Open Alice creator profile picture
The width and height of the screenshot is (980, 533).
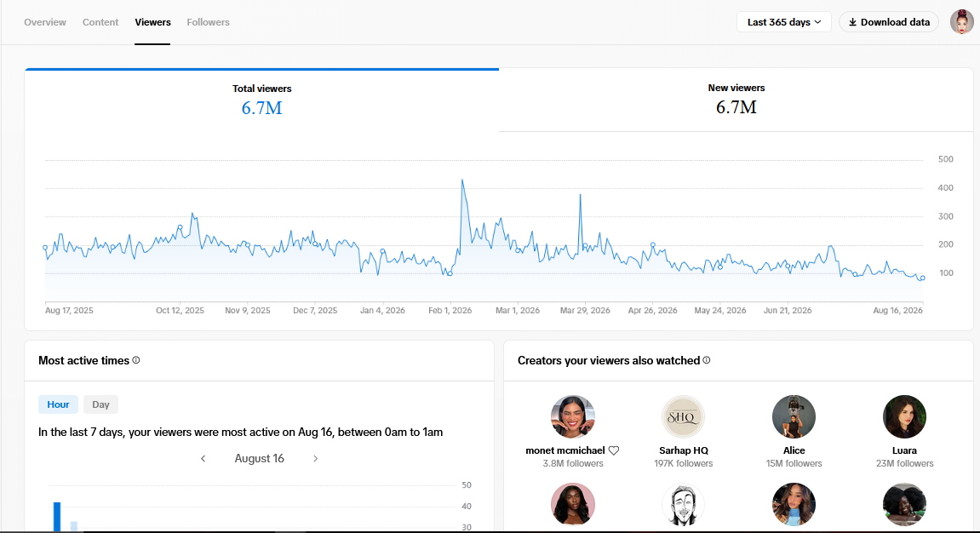click(794, 416)
